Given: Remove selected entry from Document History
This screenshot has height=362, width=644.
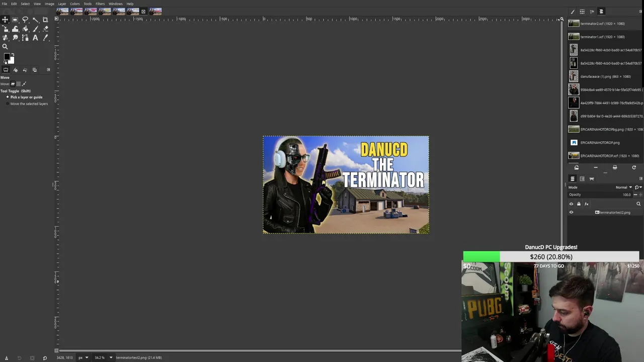Looking at the screenshot, I should (x=596, y=167).
